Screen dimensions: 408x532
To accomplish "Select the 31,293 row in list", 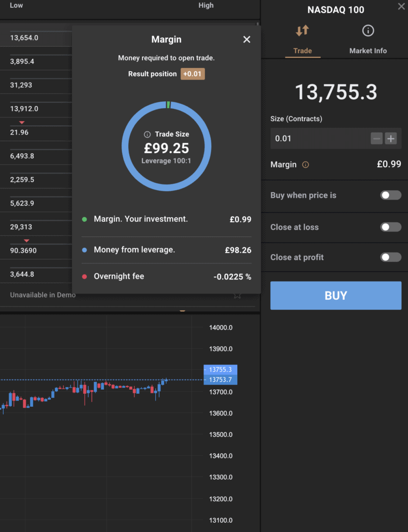I will coord(36,85).
